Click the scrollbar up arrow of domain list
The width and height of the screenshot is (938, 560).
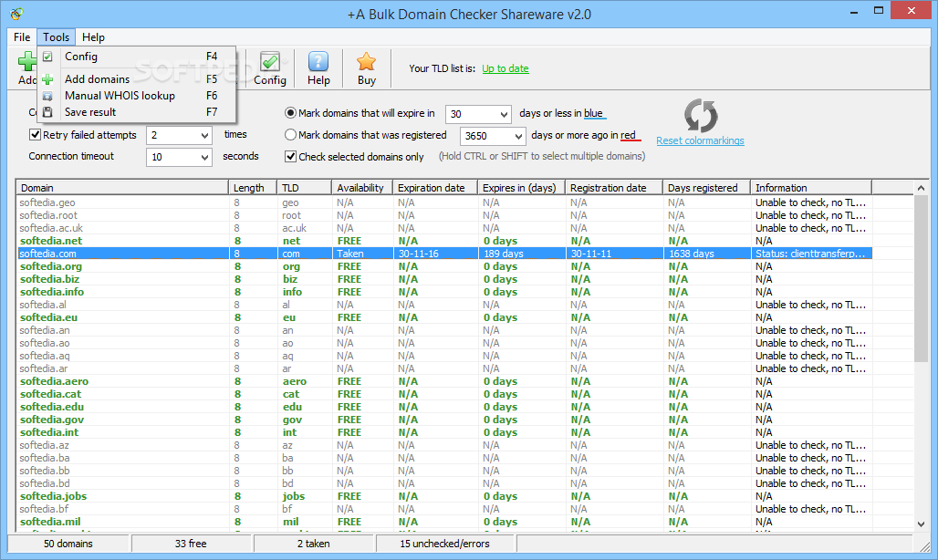tap(922, 188)
